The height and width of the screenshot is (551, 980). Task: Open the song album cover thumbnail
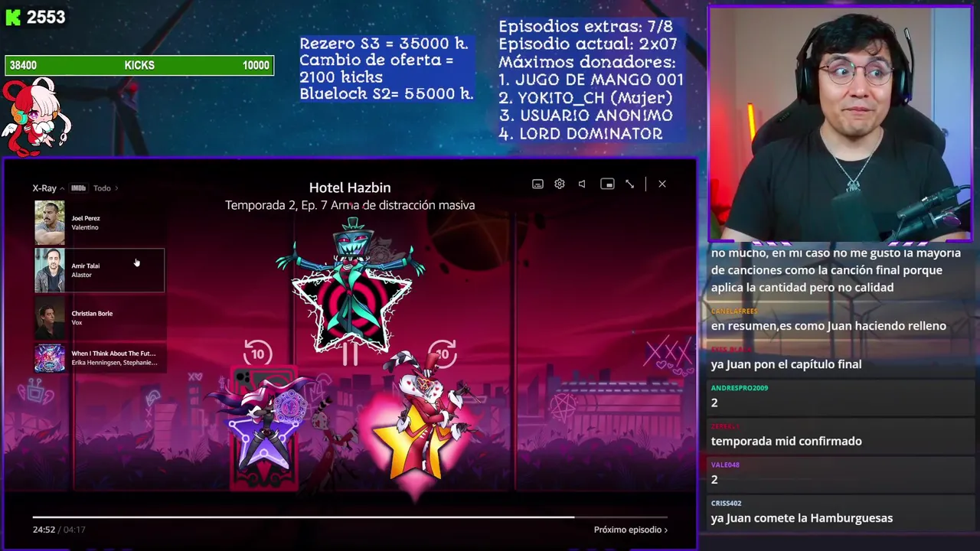[x=50, y=358]
